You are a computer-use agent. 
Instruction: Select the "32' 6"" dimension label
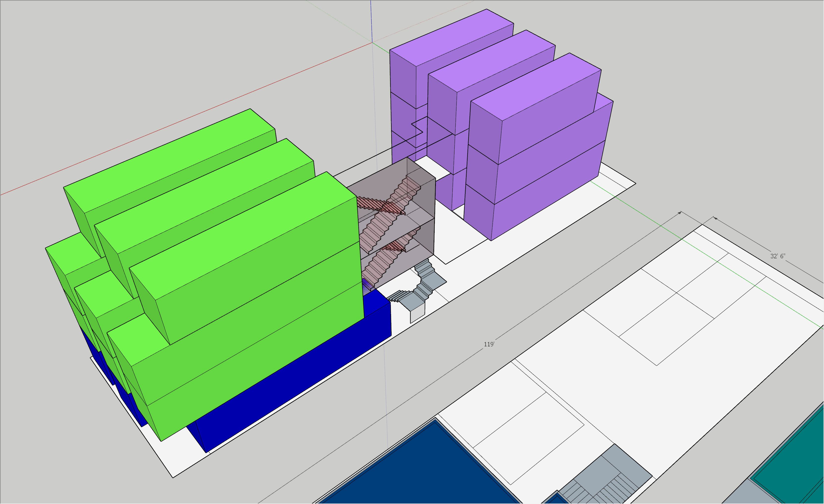[777, 256]
